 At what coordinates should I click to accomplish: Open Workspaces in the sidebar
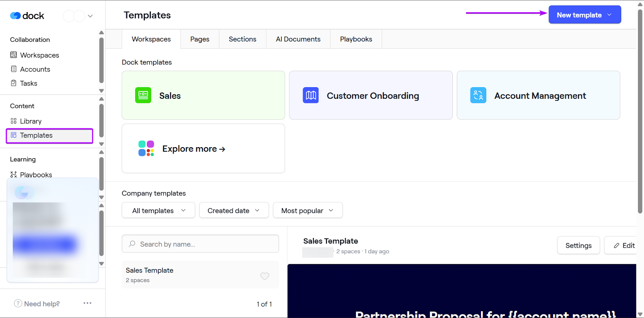tap(39, 55)
